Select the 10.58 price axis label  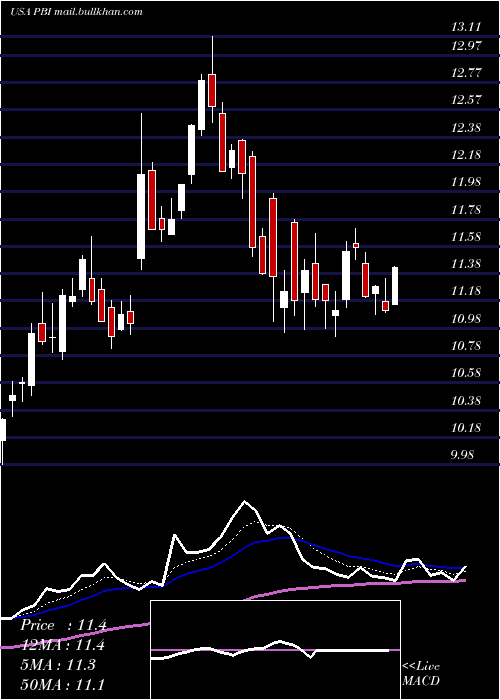pos(467,373)
